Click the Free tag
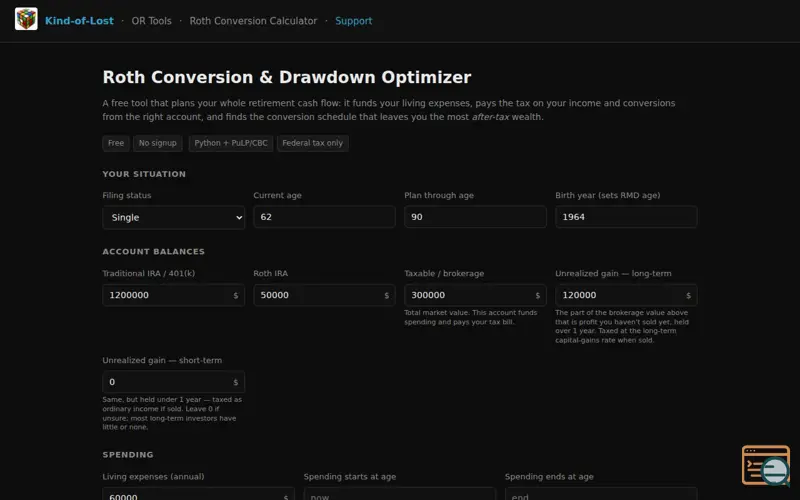 (116, 143)
